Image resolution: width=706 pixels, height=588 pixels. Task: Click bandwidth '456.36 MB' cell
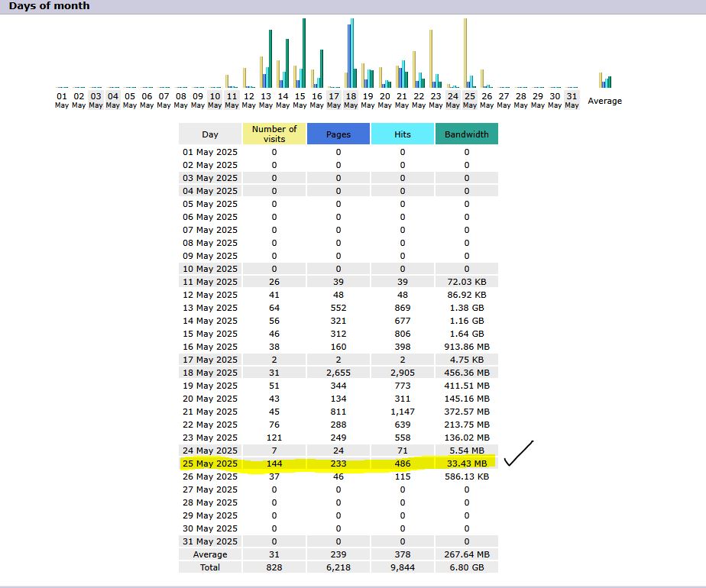pyautogui.click(x=466, y=373)
